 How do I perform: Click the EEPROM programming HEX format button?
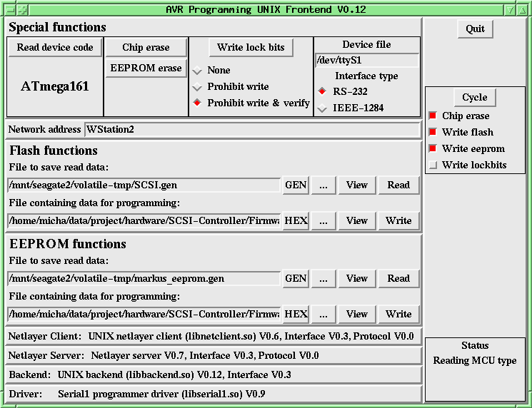pos(296,314)
